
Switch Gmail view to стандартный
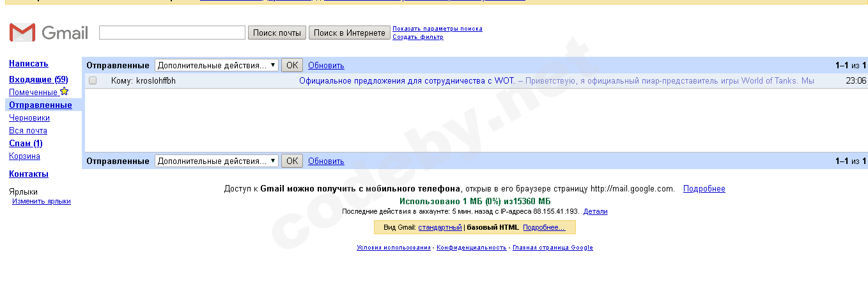[x=440, y=227]
